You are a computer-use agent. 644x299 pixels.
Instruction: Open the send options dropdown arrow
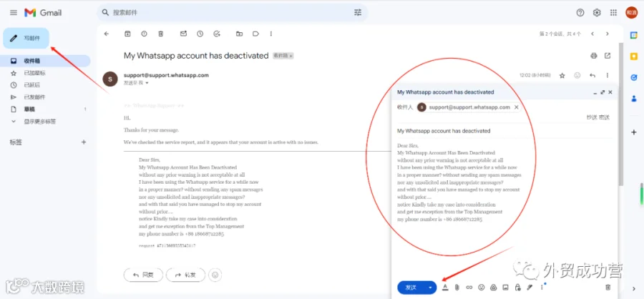[x=431, y=288]
